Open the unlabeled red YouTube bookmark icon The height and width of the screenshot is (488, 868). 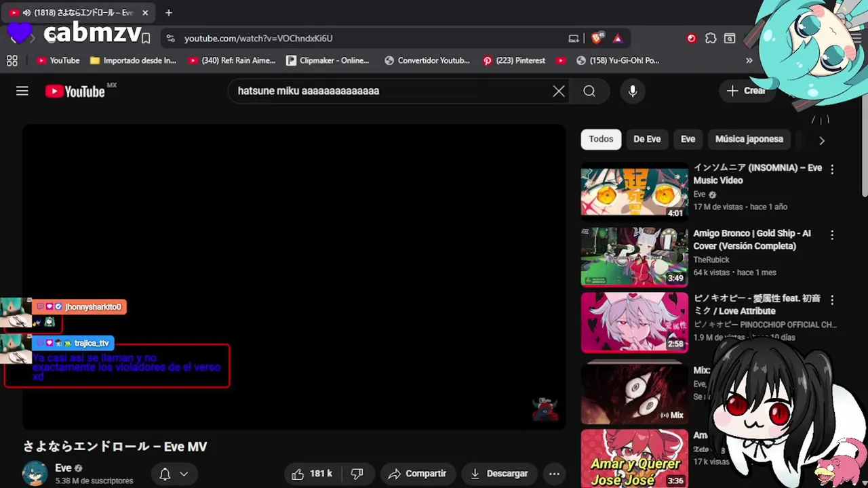pyautogui.click(x=561, y=60)
